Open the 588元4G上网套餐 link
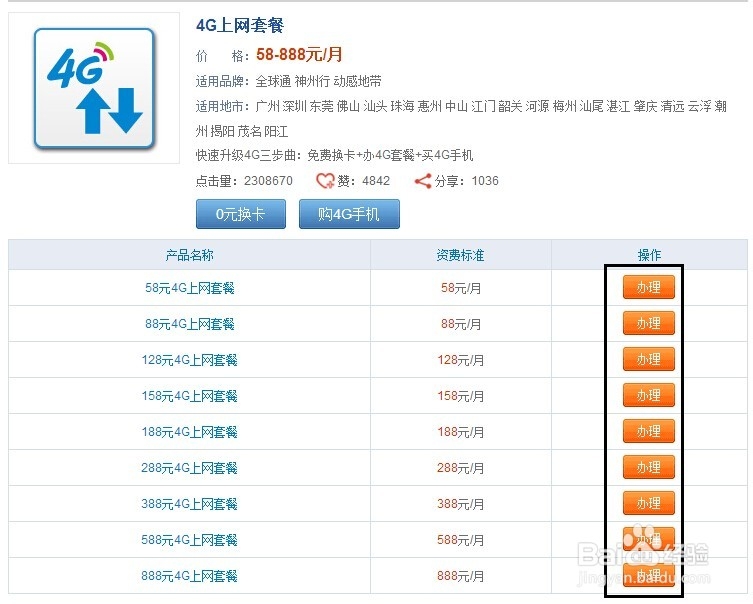The image size is (753, 604). coord(190,540)
